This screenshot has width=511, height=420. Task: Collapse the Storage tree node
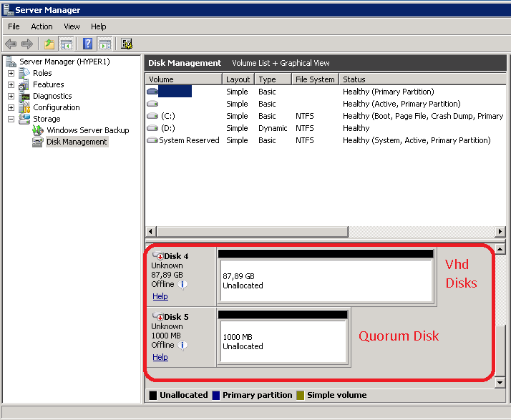coord(11,119)
